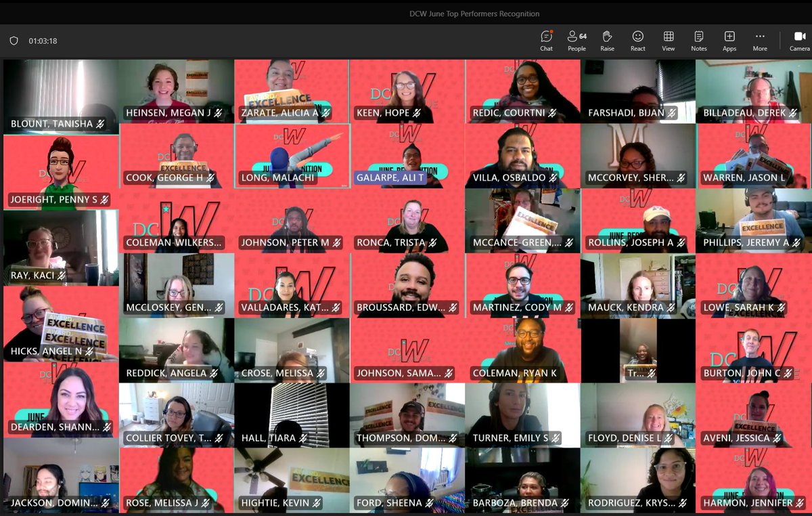Click the meeting title DCW June Top Performers Recognition

click(474, 14)
